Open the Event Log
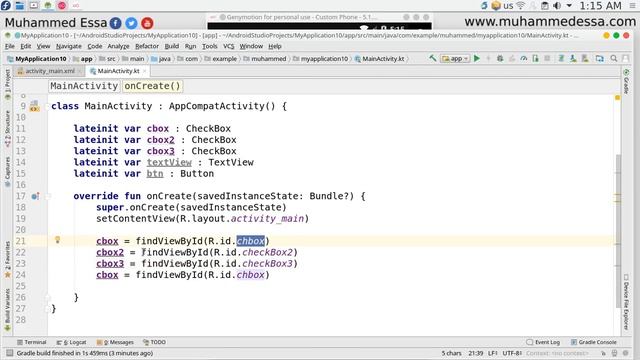This screenshot has height=360, width=640. [x=543, y=342]
